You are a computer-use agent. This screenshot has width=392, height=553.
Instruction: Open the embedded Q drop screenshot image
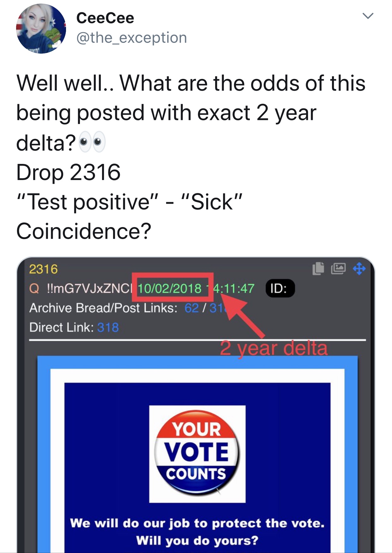tap(196, 405)
